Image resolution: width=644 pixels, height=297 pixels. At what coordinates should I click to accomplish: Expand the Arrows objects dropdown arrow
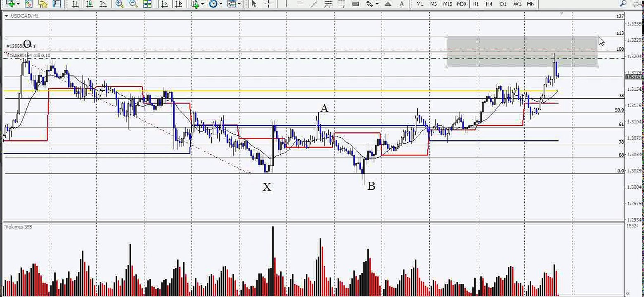pyautogui.click(x=377, y=4)
